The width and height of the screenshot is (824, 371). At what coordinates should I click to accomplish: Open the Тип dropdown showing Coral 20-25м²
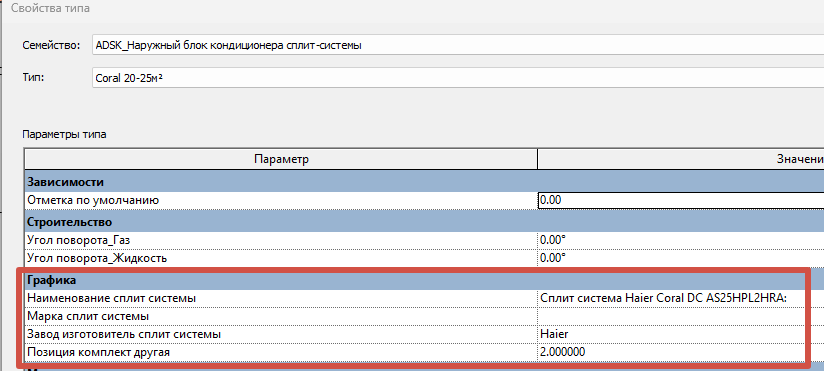tap(457, 78)
